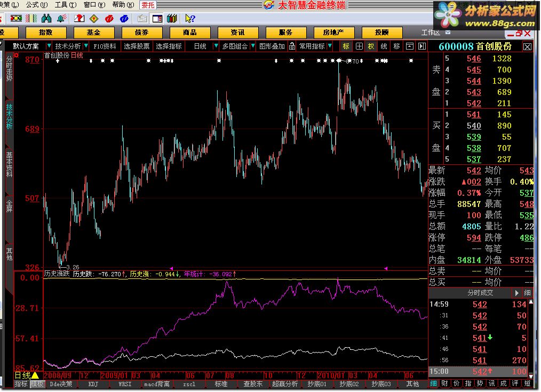541x392 pixels.
Task: Select the 基本资料 side tab
Action: (9, 165)
